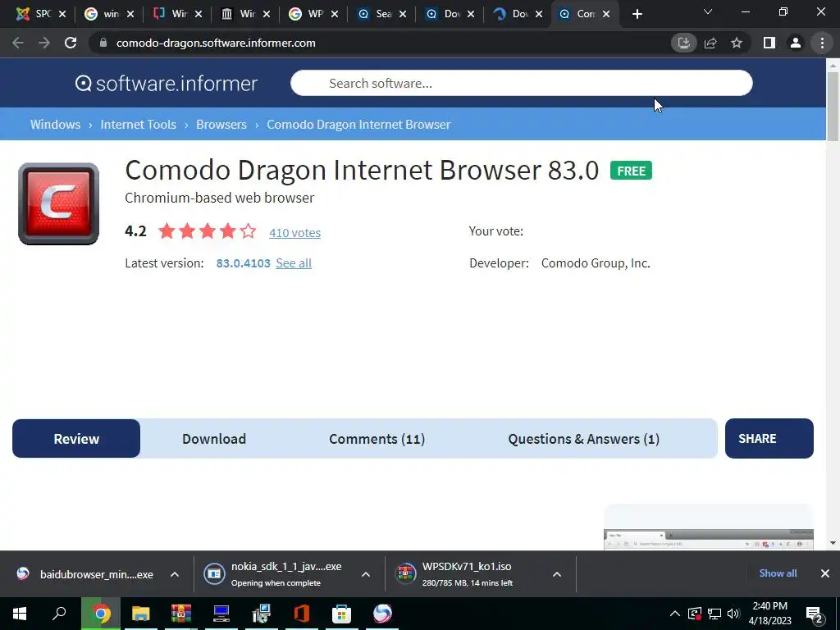
Task: Open the Internet Tools breadcrumb
Action: point(138,125)
